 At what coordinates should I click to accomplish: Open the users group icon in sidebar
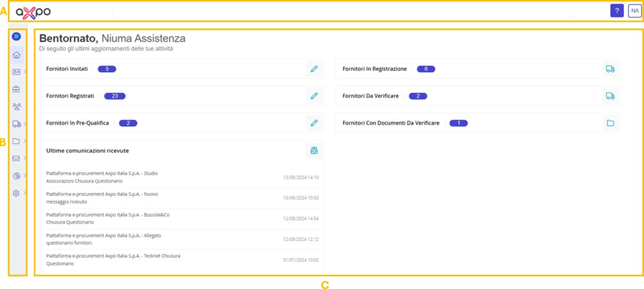click(16, 107)
